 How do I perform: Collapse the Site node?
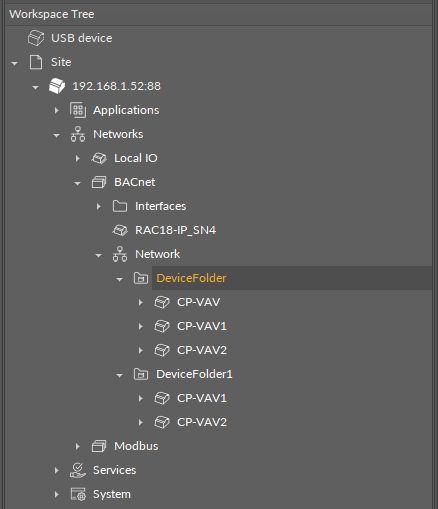[14, 63]
